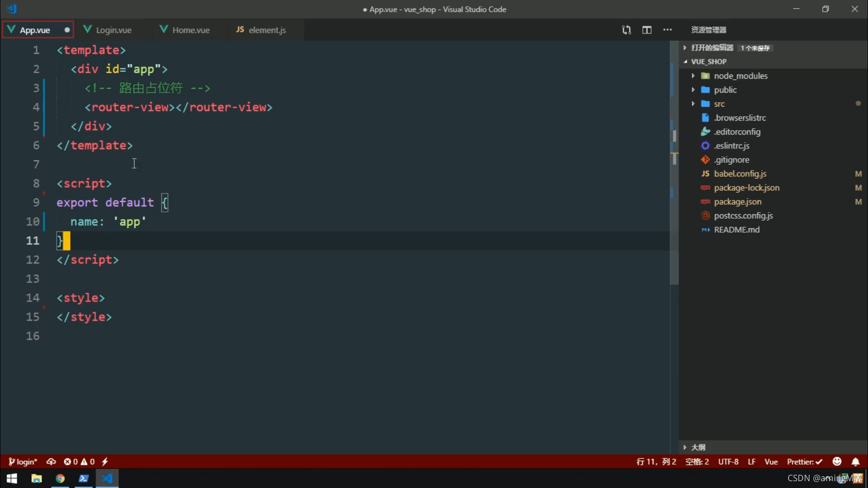Click the VS Code logo in title bar

click(12, 9)
